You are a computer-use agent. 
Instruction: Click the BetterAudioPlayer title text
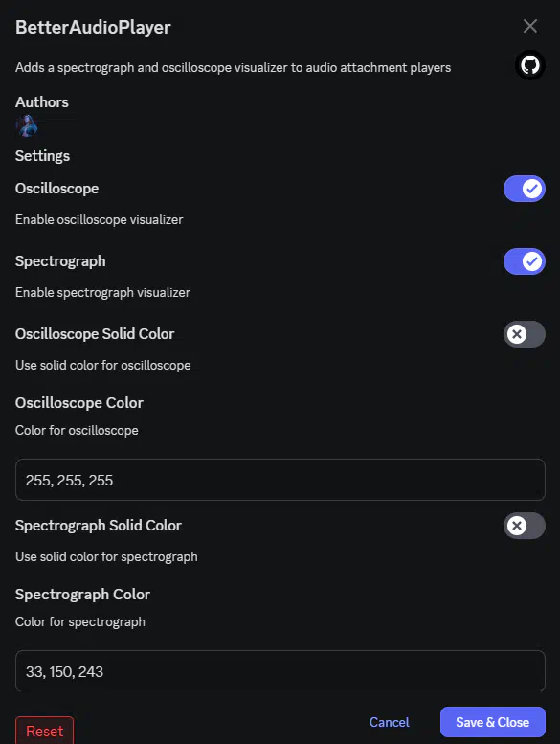point(93,27)
